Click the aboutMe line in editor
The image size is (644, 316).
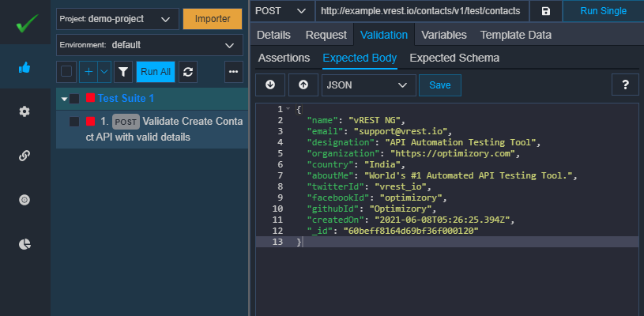pyautogui.click(x=442, y=175)
